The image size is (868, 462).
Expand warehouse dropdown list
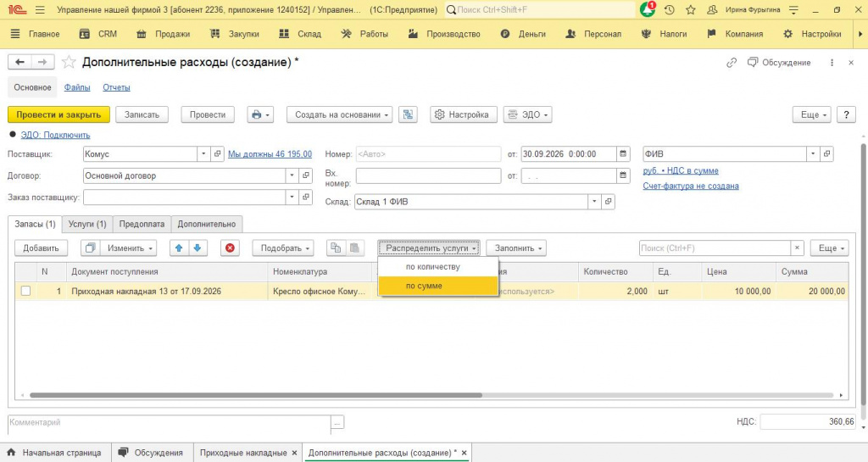click(x=594, y=202)
